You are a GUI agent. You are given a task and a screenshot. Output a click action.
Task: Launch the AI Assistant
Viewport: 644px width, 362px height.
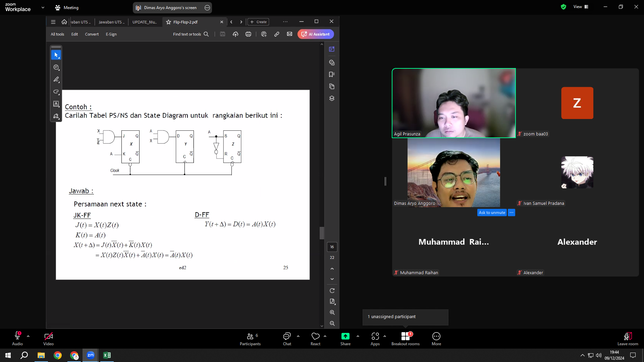pyautogui.click(x=316, y=34)
